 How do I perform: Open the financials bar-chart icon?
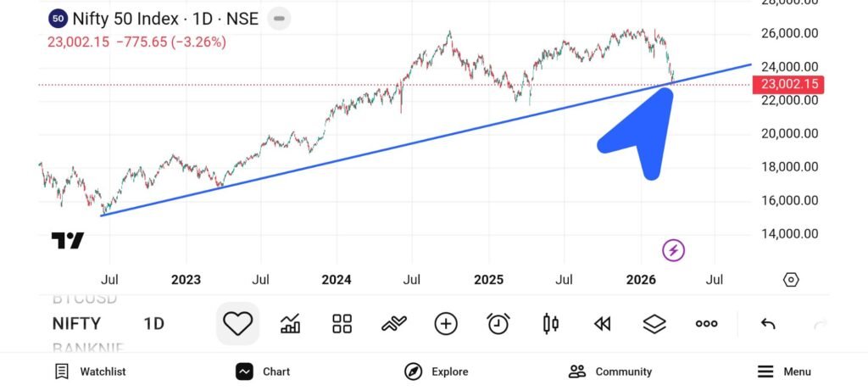(x=291, y=323)
